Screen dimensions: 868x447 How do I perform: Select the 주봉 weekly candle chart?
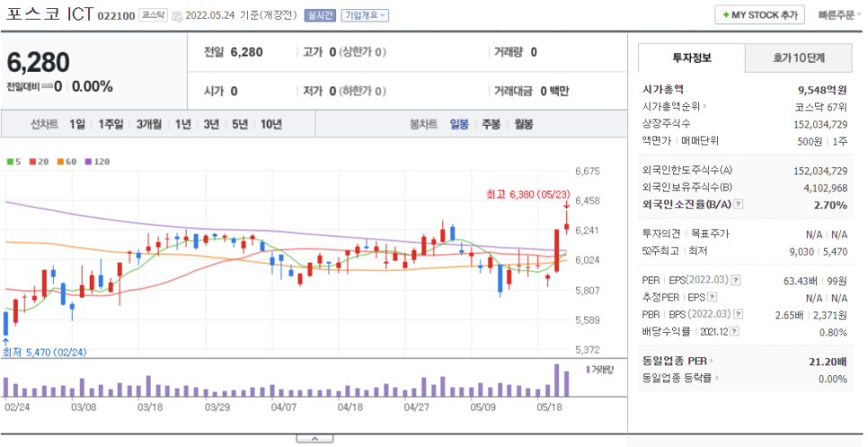[x=491, y=124]
